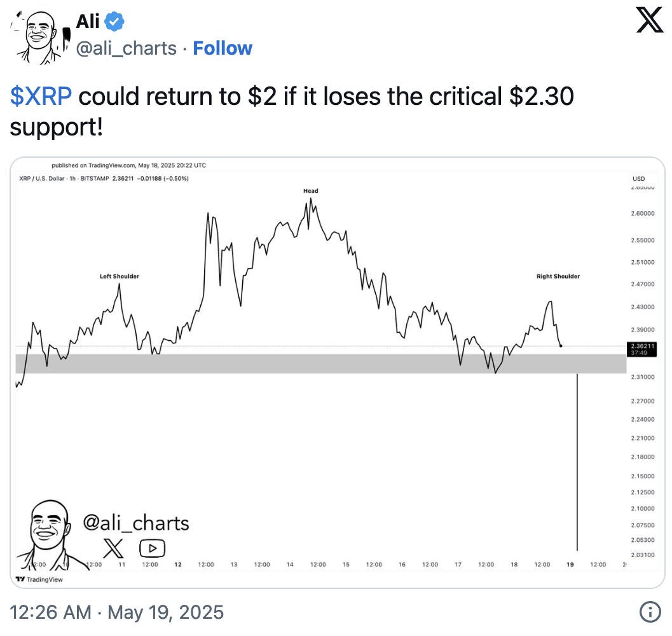Click the YouTube play icon in chart watermark
672x636 pixels.
coord(152,548)
